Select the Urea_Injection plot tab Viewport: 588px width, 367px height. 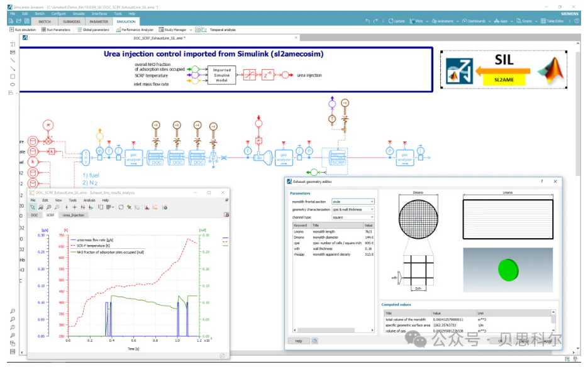[73, 215]
